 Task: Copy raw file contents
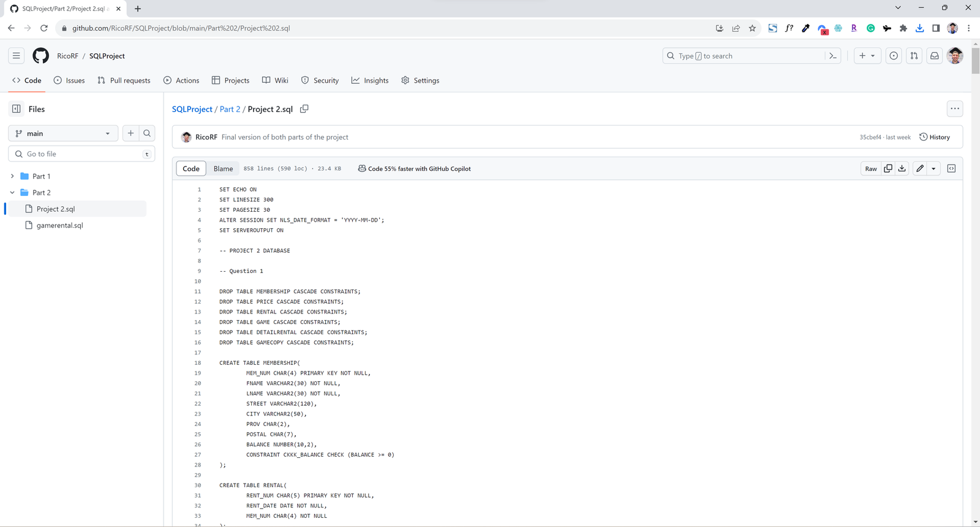[x=888, y=169]
